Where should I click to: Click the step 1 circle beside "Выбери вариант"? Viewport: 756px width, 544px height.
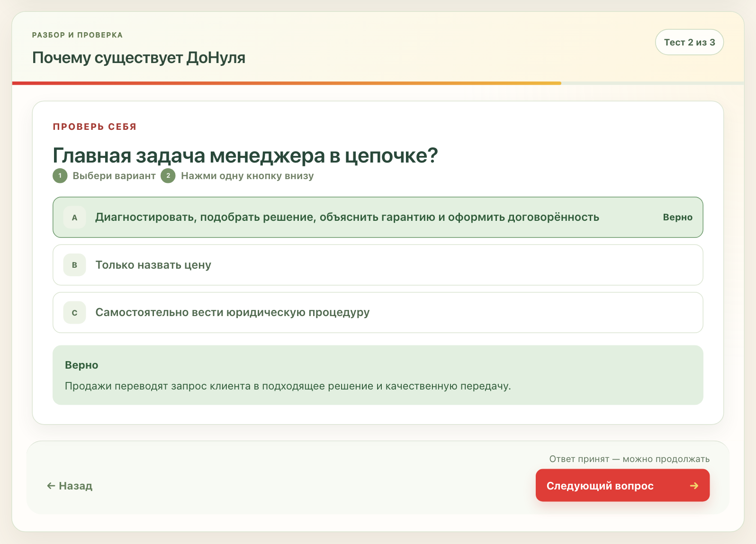click(x=60, y=176)
